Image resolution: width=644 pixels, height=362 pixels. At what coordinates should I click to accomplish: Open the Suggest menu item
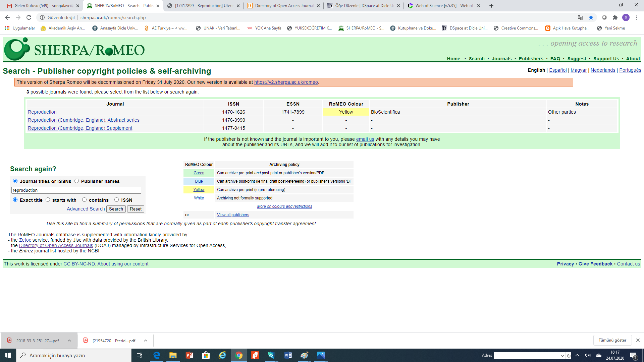tap(577, 59)
